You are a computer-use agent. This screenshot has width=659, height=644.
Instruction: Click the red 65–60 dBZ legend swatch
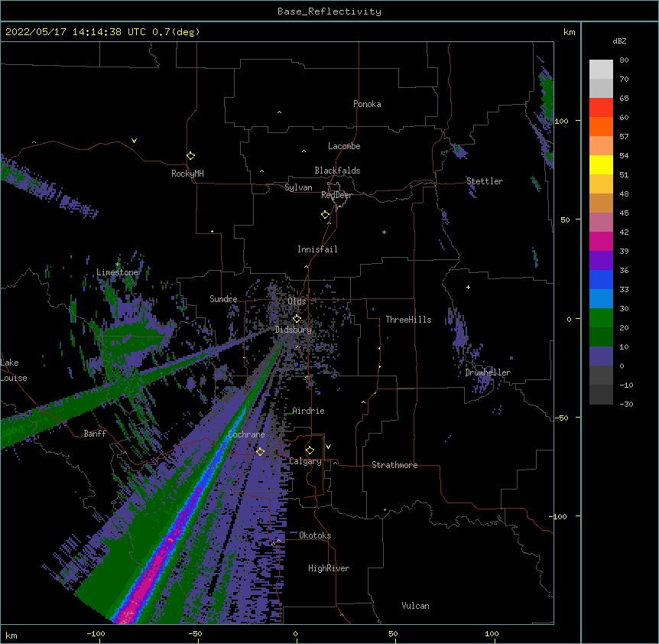pos(601,107)
